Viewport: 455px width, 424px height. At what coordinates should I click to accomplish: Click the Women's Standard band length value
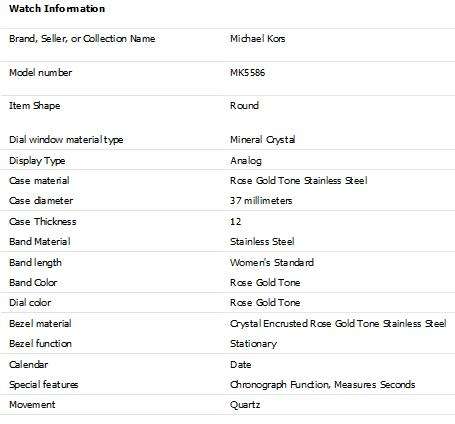tap(272, 263)
